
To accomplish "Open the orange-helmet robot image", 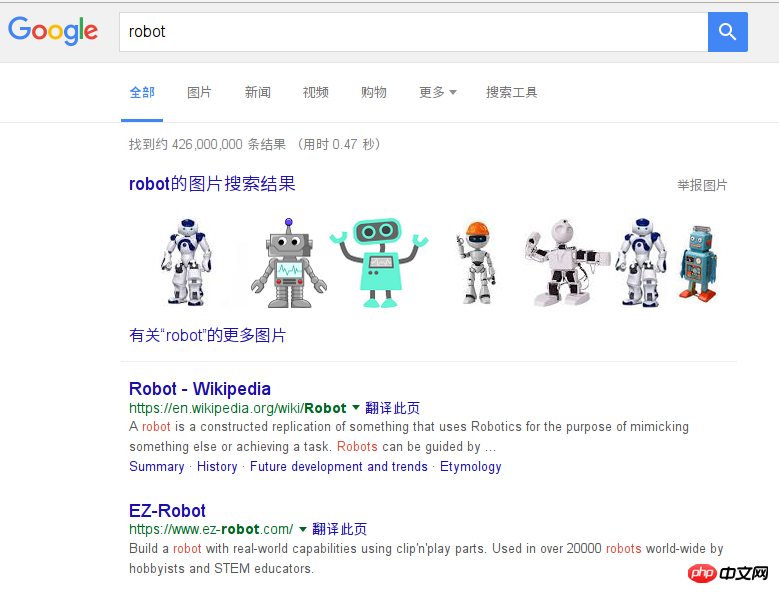I will 476,262.
